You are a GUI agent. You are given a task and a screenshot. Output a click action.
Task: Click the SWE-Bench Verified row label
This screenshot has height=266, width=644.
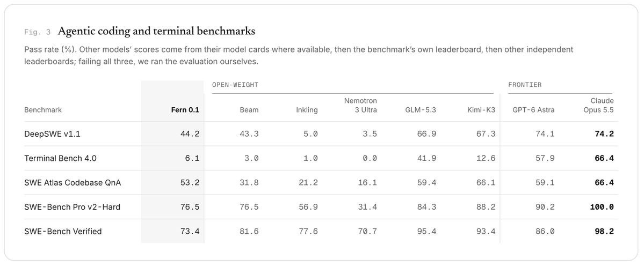pyautogui.click(x=63, y=231)
